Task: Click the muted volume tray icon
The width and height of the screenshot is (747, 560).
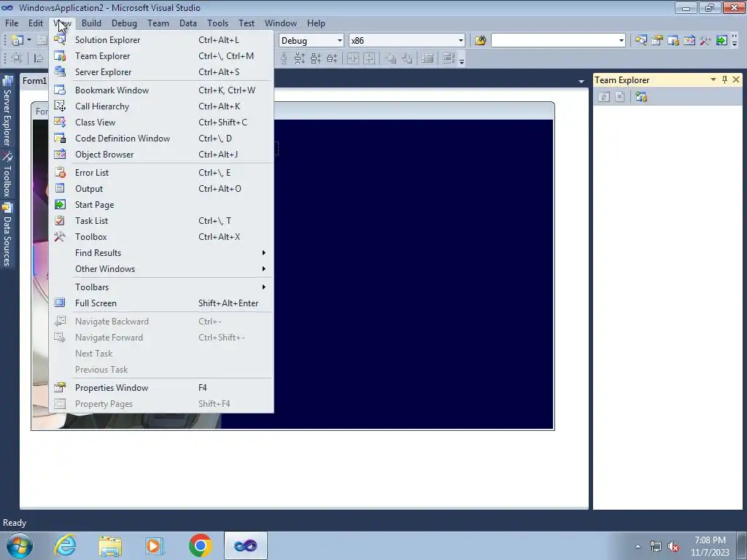Action: (673, 547)
